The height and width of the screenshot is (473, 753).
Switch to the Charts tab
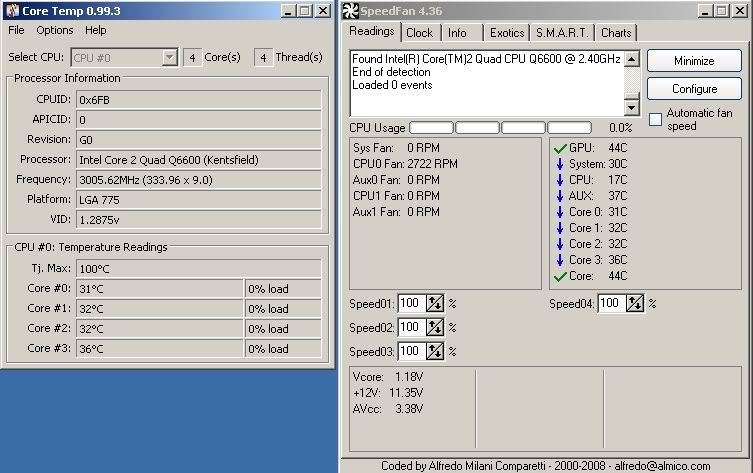(x=616, y=33)
